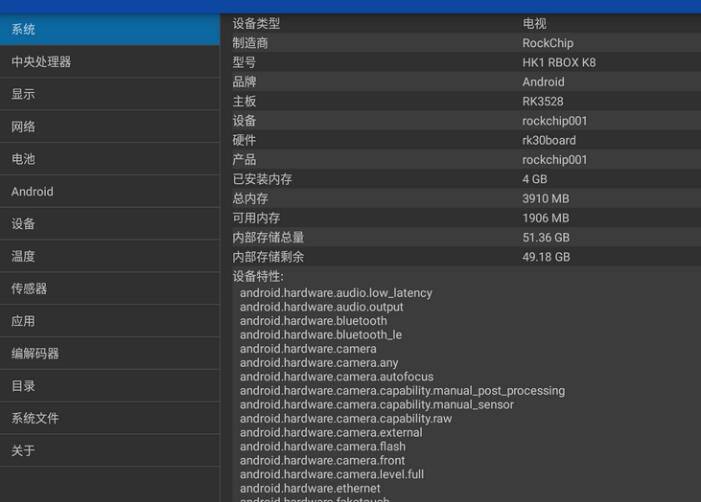The width and height of the screenshot is (701, 502).
Task: Click android.hardware.bluetooth_le entry
Action: tap(321, 335)
